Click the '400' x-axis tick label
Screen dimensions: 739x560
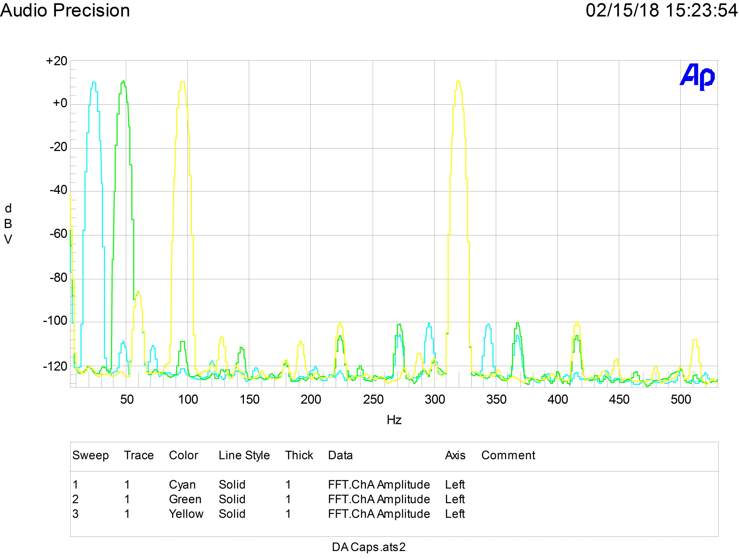(558, 399)
